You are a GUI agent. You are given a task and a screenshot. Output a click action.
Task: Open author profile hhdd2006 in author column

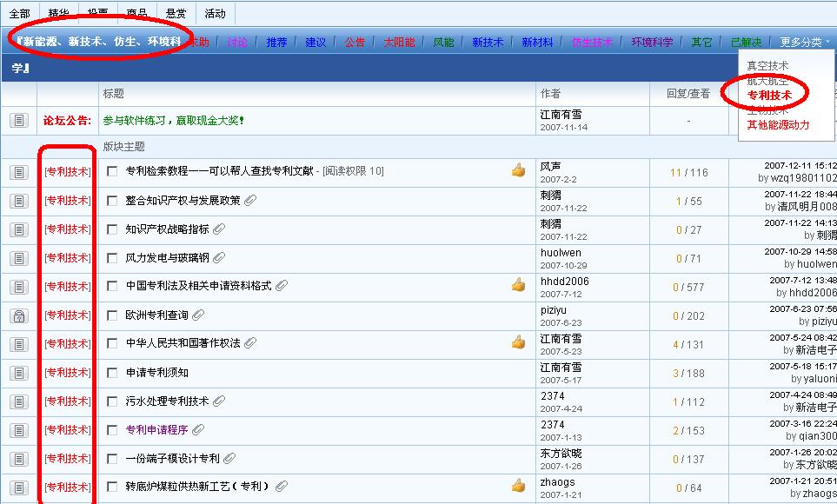[564, 282]
